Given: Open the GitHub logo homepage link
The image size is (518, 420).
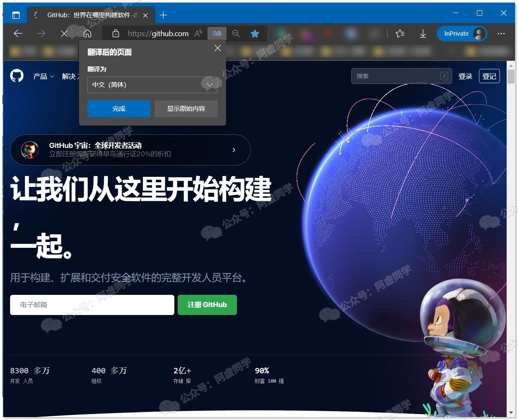Looking at the screenshot, I should point(17,76).
